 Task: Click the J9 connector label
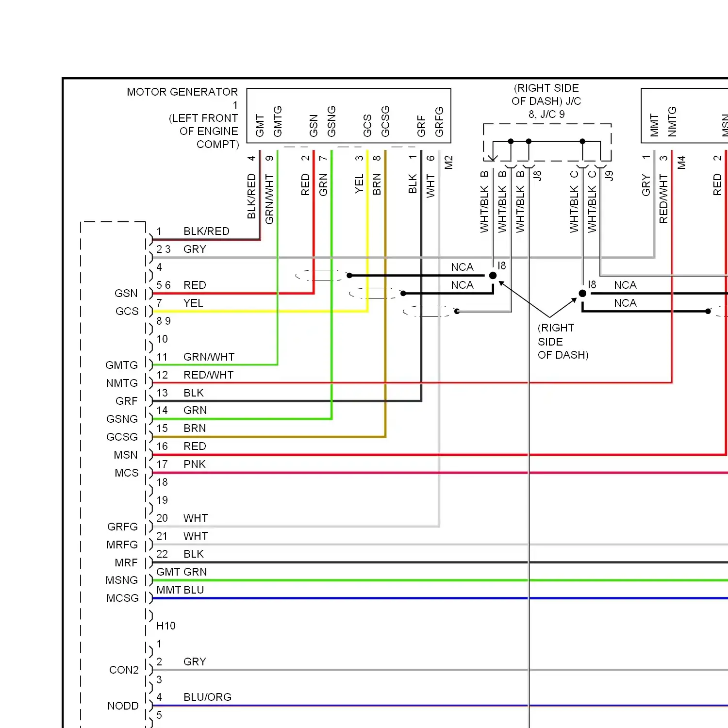point(609,175)
